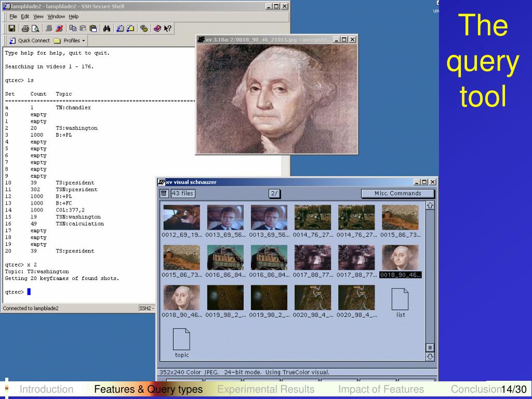Image resolution: width=532 pixels, height=399 pixels.
Task: Click the Disconnect icon with red slash
Action: 59,29
